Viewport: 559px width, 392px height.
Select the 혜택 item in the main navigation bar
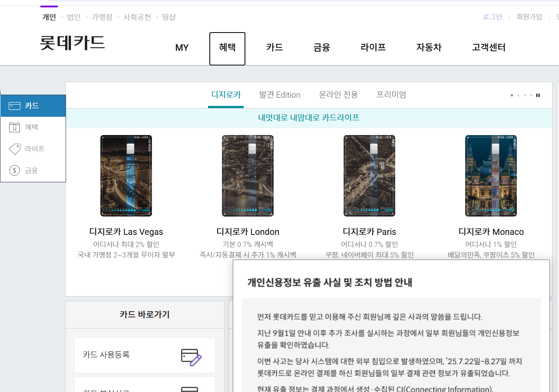click(x=227, y=49)
